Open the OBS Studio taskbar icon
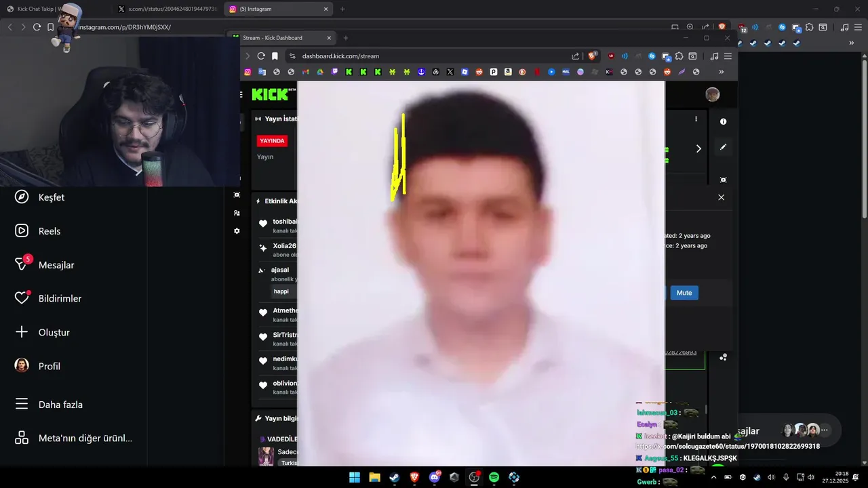Image resolution: width=868 pixels, height=488 pixels. (475, 477)
